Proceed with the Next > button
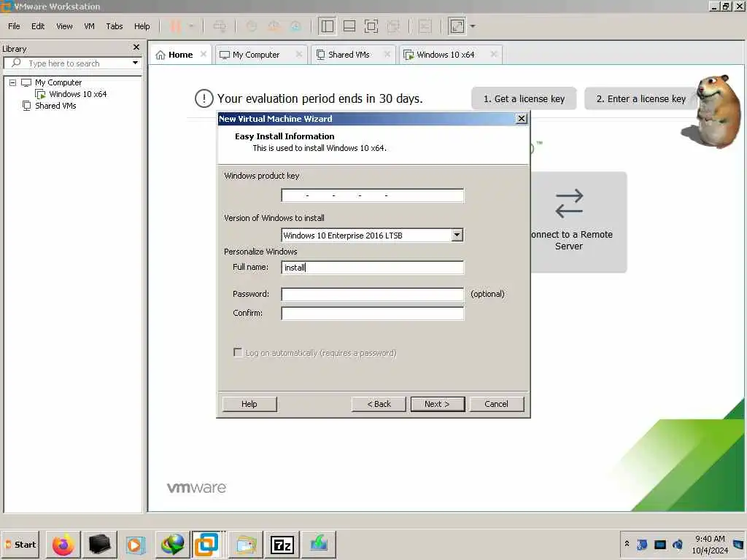 (x=438, y=404)
